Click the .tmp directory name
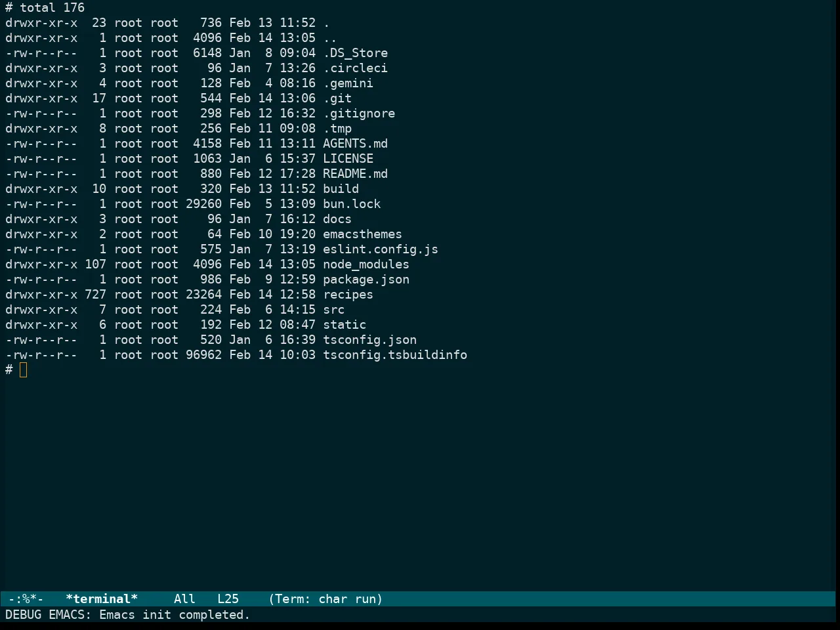 point(337,129)
